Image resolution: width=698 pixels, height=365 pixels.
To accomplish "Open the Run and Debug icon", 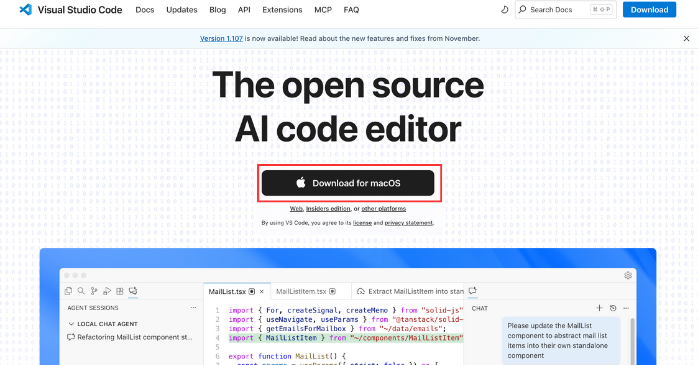I will coord(107,291).
